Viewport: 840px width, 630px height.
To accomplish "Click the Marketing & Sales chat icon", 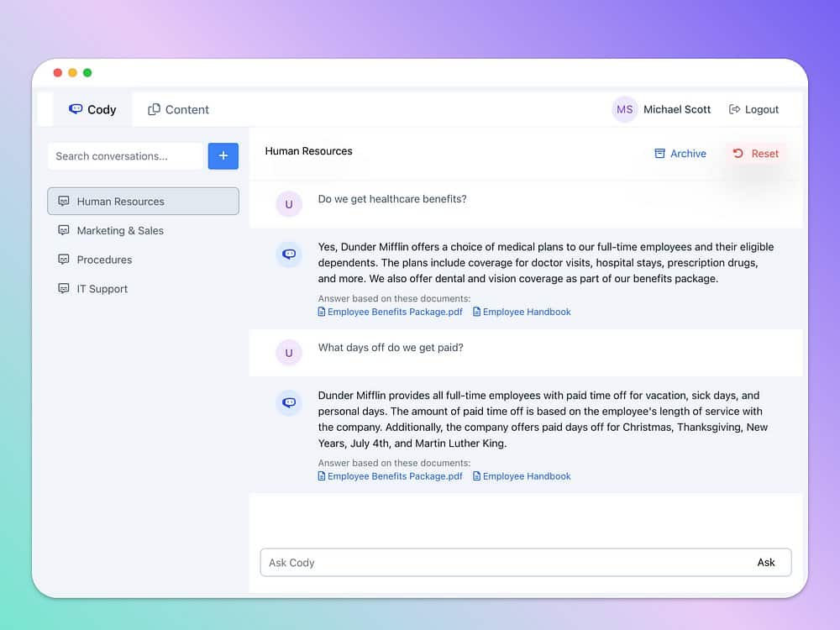I will (x=64, y=230).
